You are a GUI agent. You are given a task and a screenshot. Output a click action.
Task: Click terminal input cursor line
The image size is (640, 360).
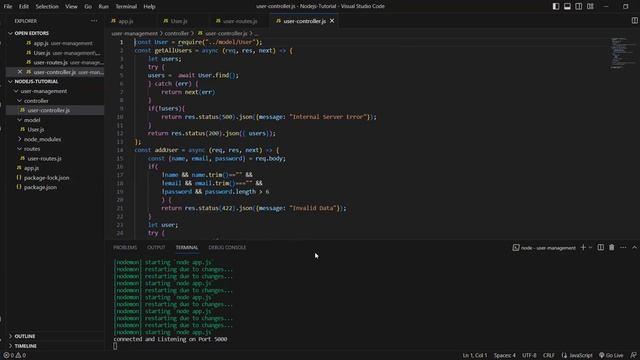click(115, 346)
